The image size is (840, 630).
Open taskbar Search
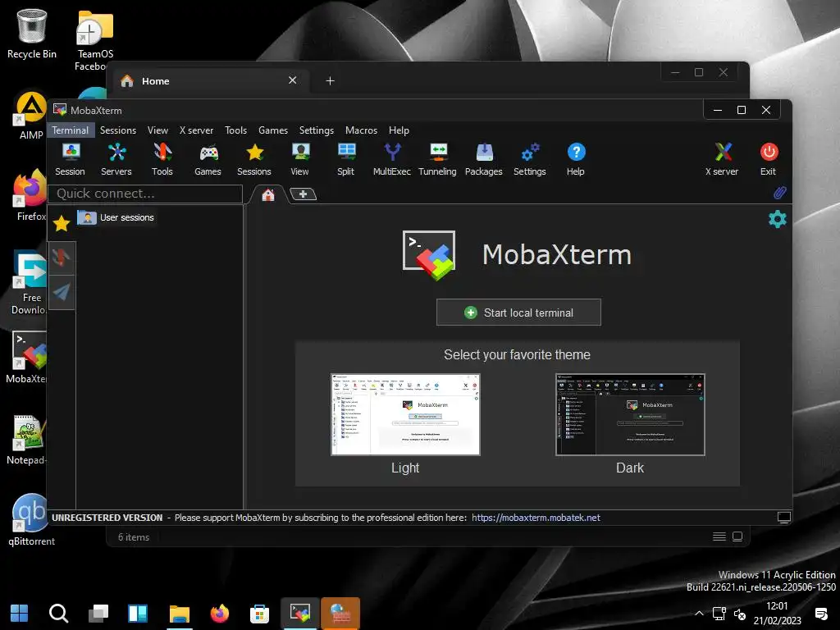point(58,614)
